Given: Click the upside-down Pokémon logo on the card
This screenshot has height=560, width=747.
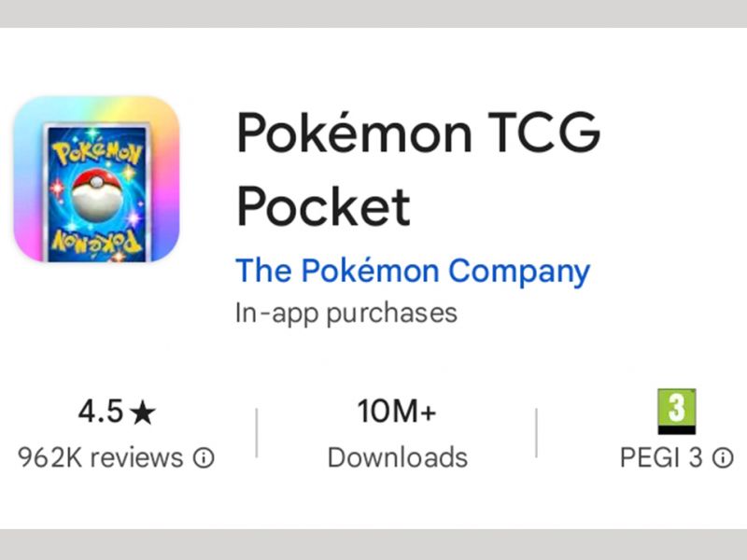Looking at the screenshot, I should coord(97,242).
